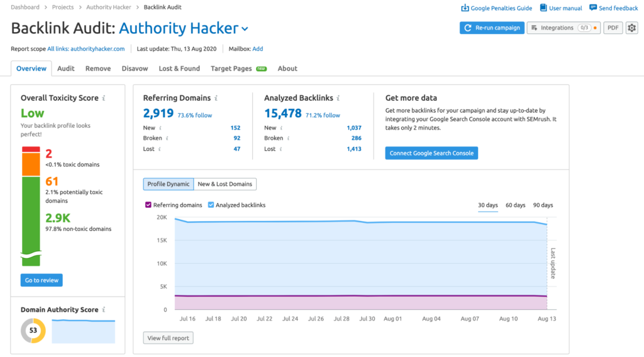Viewport: 644px width, 357px height.
Task: Click info icon beside Referring Domains heading
Action: pos(216,98)
